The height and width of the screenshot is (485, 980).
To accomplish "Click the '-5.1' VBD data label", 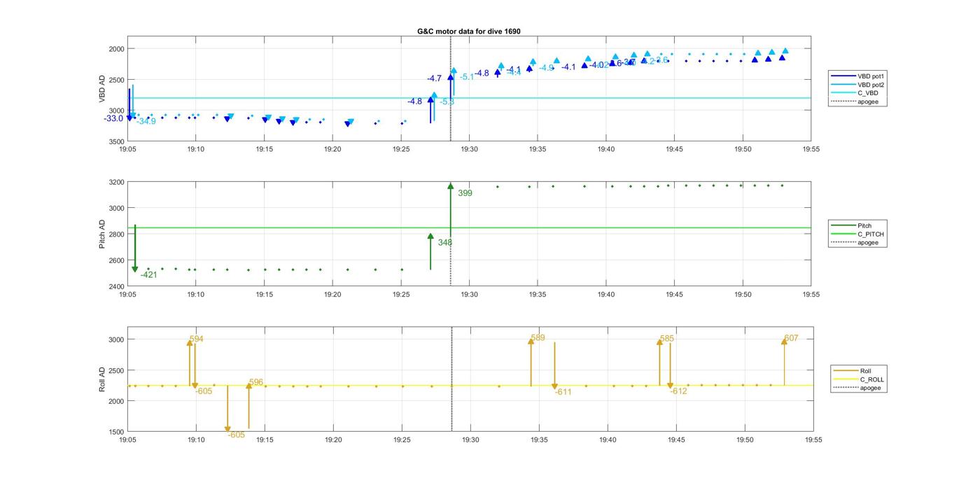I will (467, 77).
